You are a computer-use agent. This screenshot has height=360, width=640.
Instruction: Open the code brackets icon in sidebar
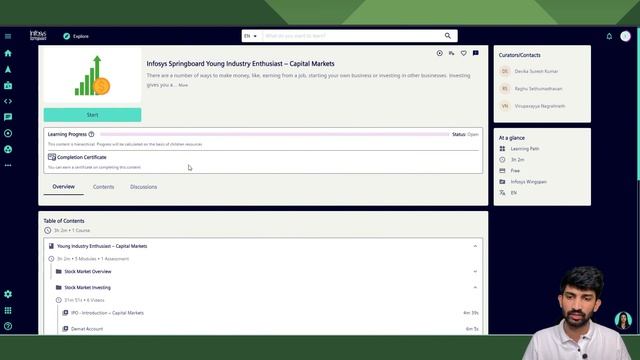pyautogui.click(x=8, y=101)
